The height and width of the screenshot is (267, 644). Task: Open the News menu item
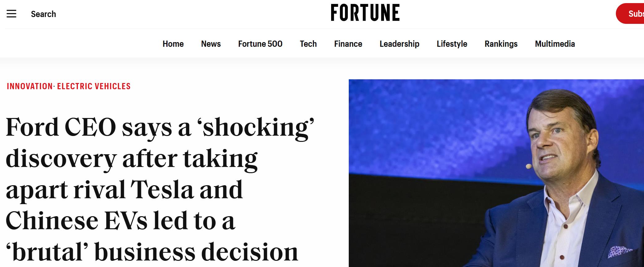[211, 44]
